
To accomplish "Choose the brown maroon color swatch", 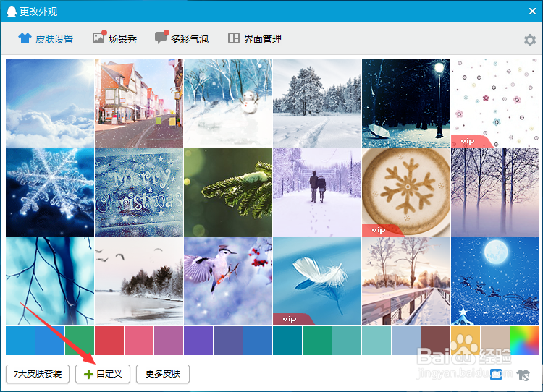I will (436, 341).
